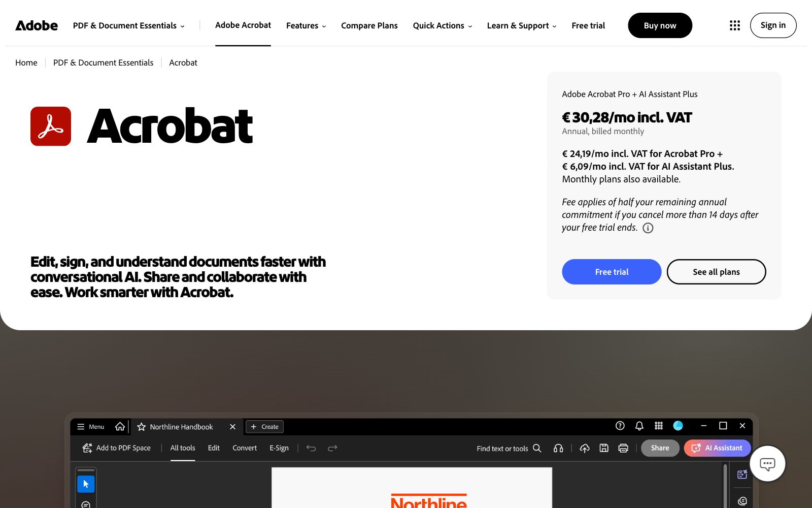
Task: Click See all plans button
Action: click(x=716, y=272)
